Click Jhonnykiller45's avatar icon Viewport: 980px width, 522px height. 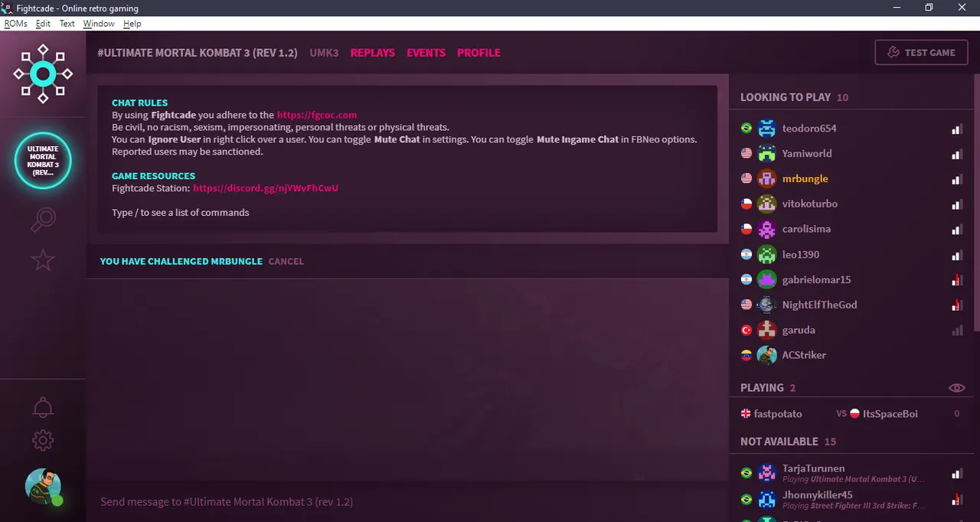pos(766,500)
